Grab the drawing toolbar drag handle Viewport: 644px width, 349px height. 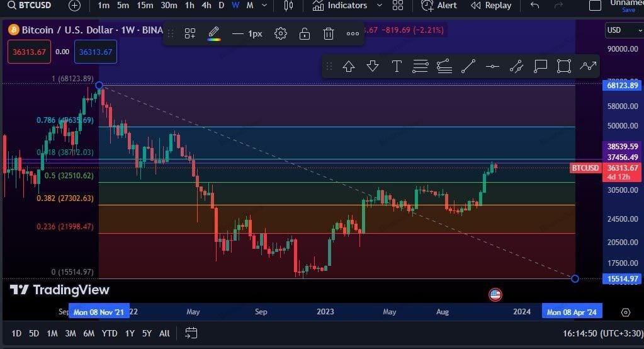click(x=171, y=34)
